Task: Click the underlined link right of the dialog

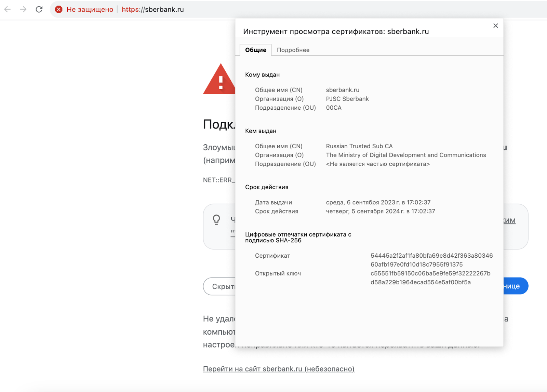Action: click(x=509, y=221)
